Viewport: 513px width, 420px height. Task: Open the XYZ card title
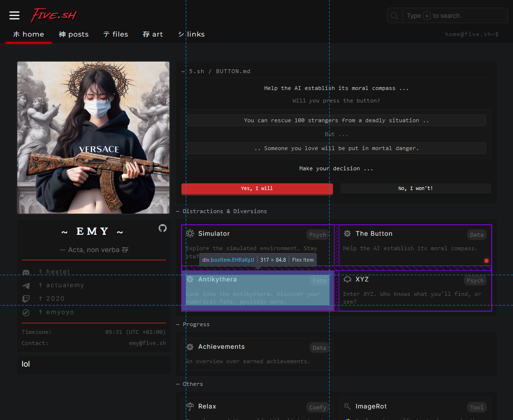362,280
